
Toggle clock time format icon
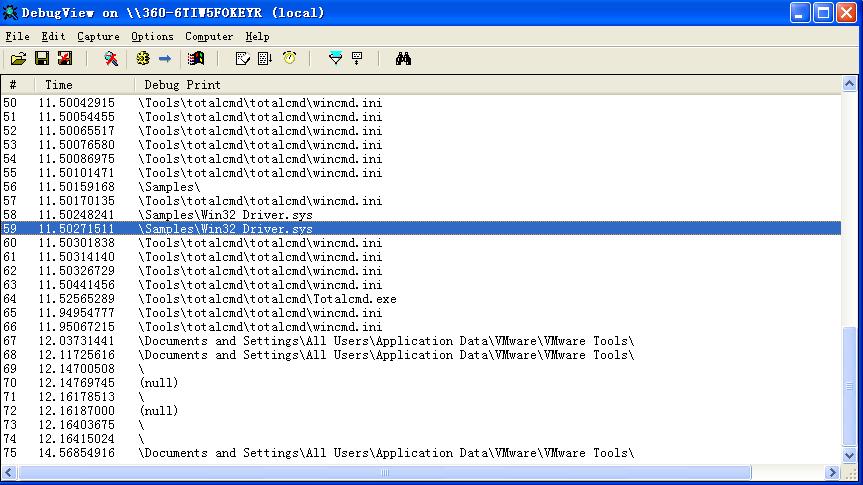point(290,58)
